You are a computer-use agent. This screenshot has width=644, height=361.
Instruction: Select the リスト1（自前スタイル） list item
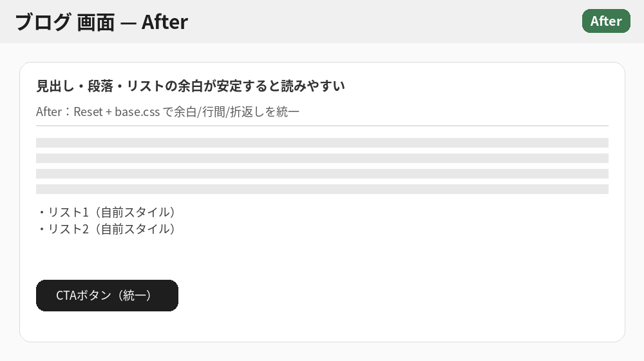111,212
